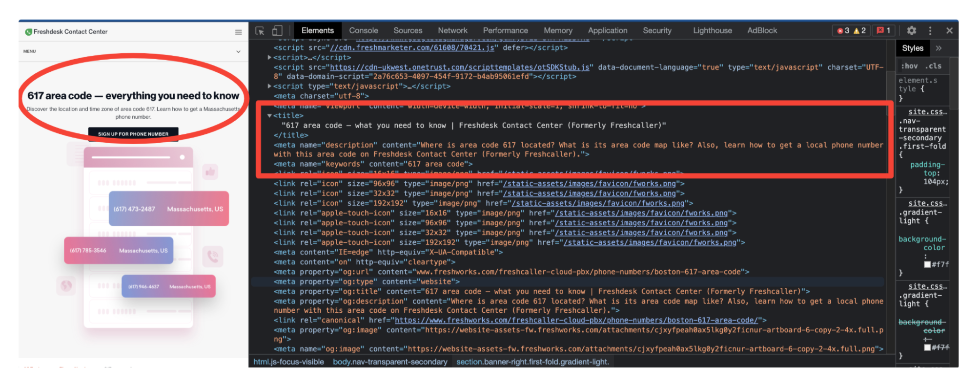Click the Sign Up For Phone Number button
This screenshot has width=980, height=388.
point(133,134)
